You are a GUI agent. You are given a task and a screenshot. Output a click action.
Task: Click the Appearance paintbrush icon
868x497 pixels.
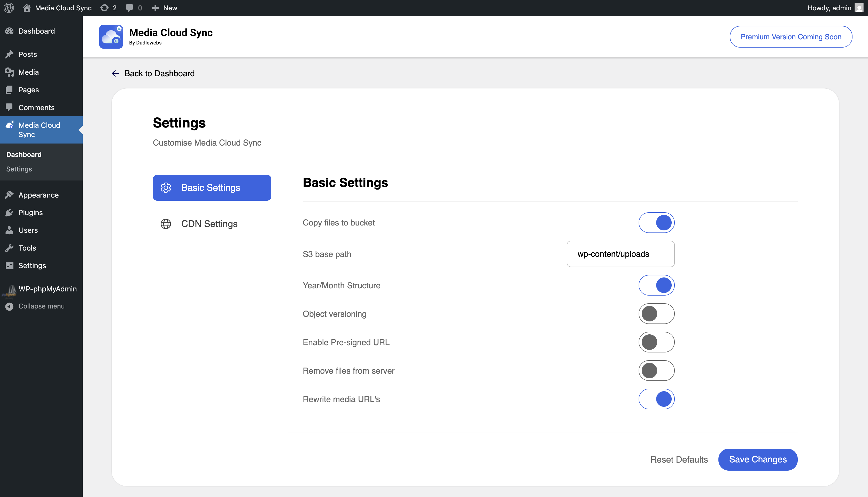click(x=9, y=195)
